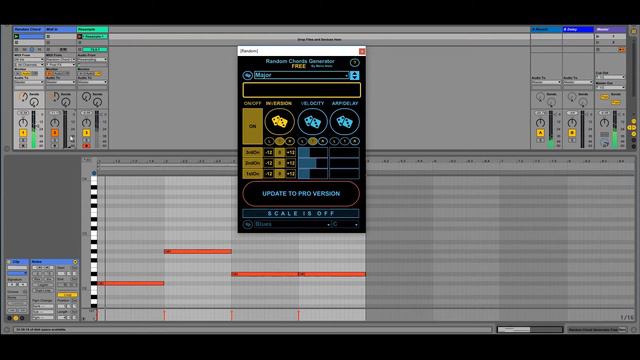Launch clip in green third track
This screenshot has width=640, height=360.
(80, 36)
